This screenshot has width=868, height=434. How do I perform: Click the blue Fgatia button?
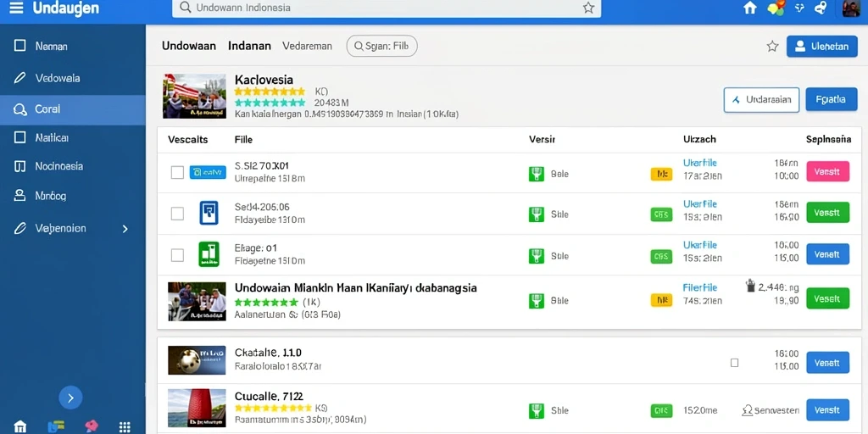831,100
